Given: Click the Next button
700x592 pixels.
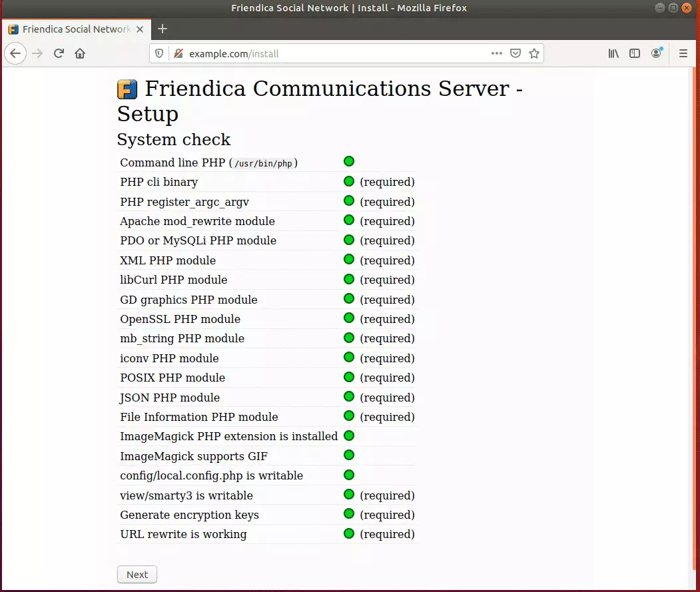Looking at the screenshot, I should point(137,575).
